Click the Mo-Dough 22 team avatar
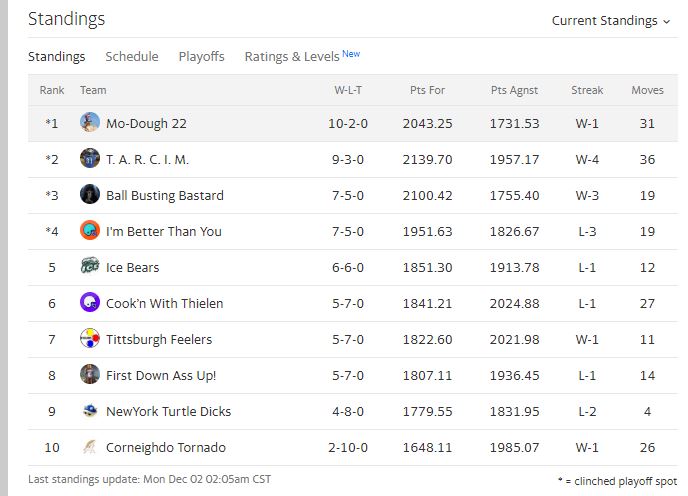The image size is (688, 496). [90, 123]
